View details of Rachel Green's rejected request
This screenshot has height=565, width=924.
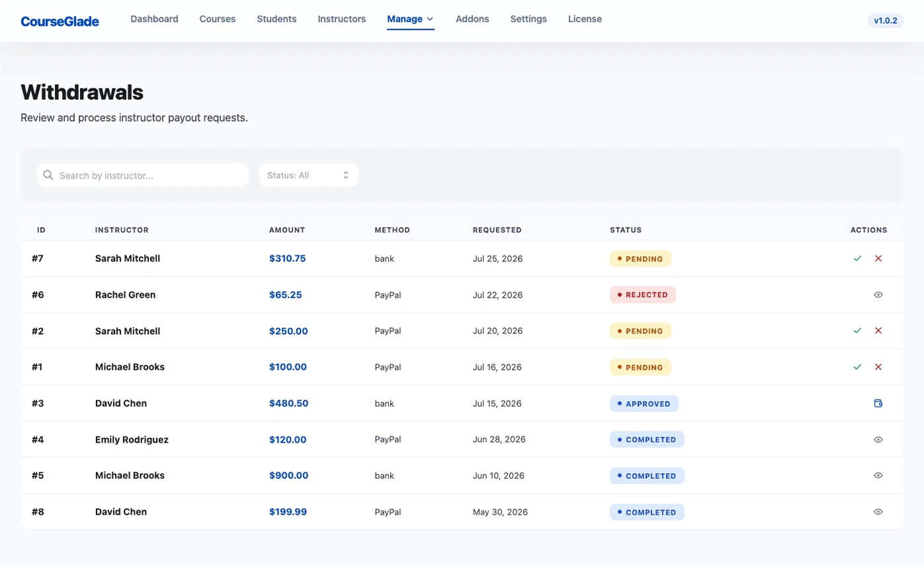tap(878, 295)
